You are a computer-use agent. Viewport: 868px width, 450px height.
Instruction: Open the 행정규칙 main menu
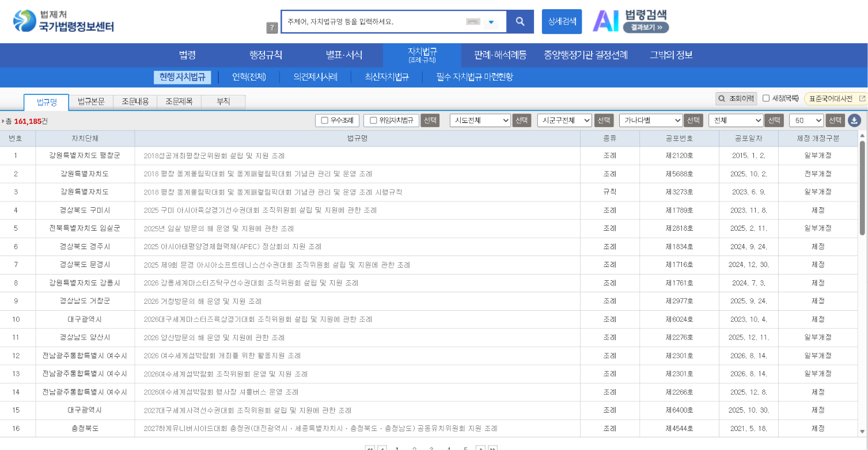click(x=266, y=55)
